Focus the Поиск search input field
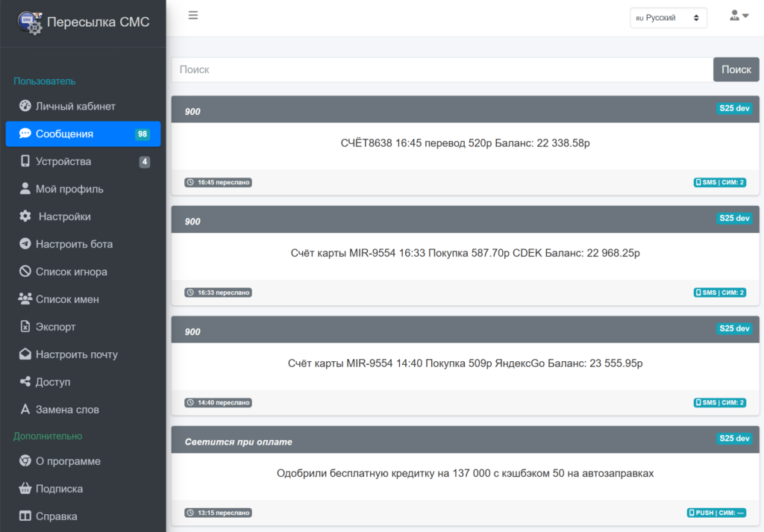The height and width of the screenshot is (532, 764). click(442, 69)
